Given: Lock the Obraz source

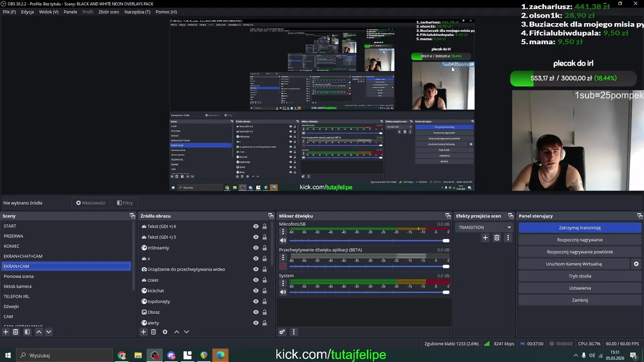Looking at the screenshot, I should coord(265,312).
